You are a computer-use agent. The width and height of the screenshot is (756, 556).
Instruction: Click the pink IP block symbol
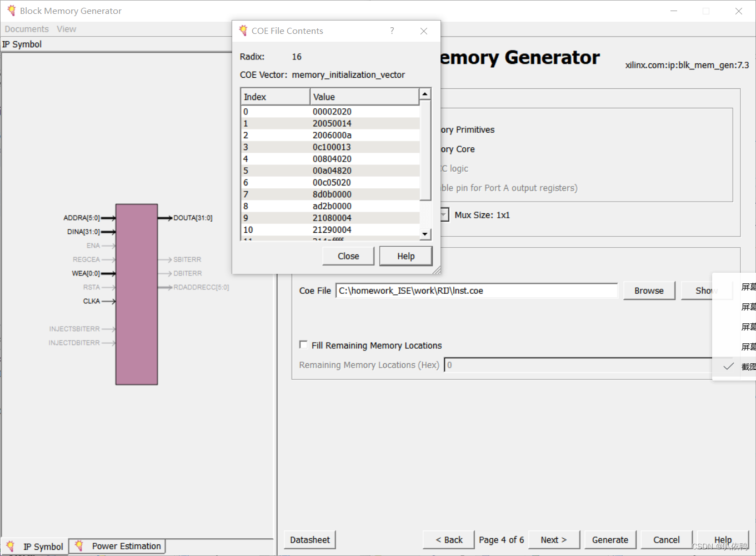[x=137, y=294]
